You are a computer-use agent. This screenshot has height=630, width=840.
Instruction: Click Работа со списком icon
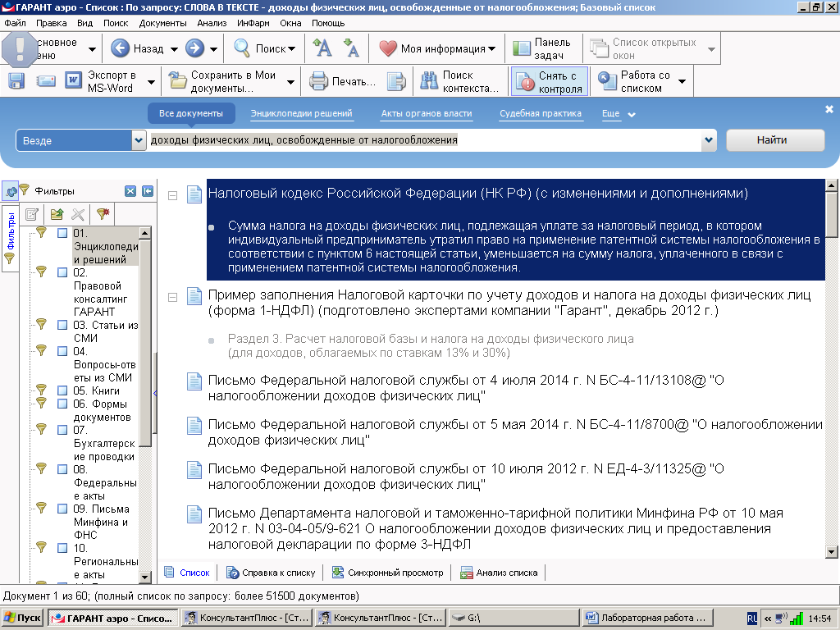coord(608,81)
